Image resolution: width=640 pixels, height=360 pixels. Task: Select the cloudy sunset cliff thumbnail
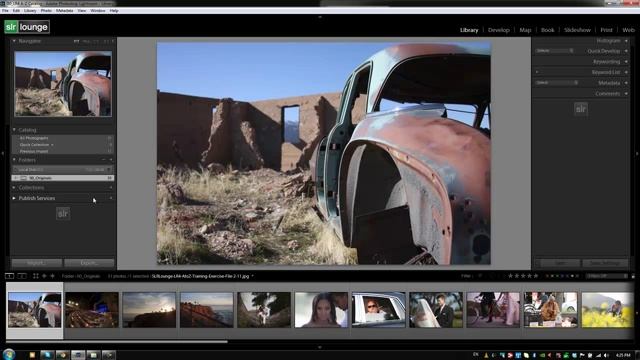click(149, 310)
